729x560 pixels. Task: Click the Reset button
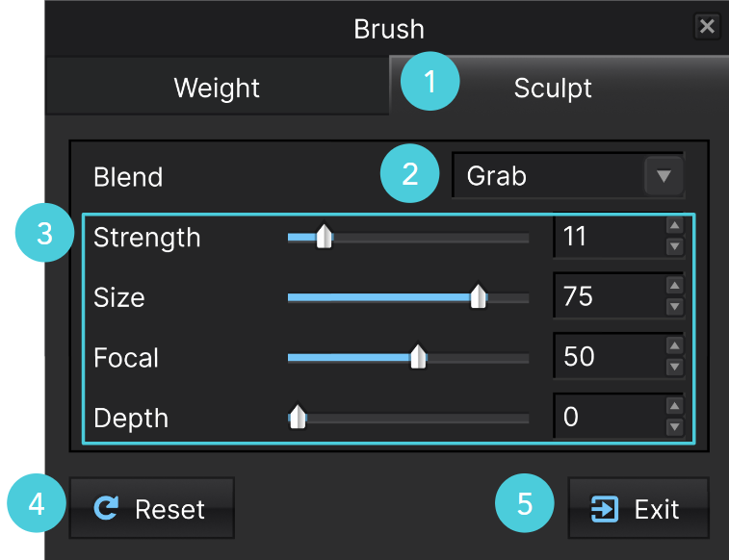pyautogui.click(x=151, y=508)
